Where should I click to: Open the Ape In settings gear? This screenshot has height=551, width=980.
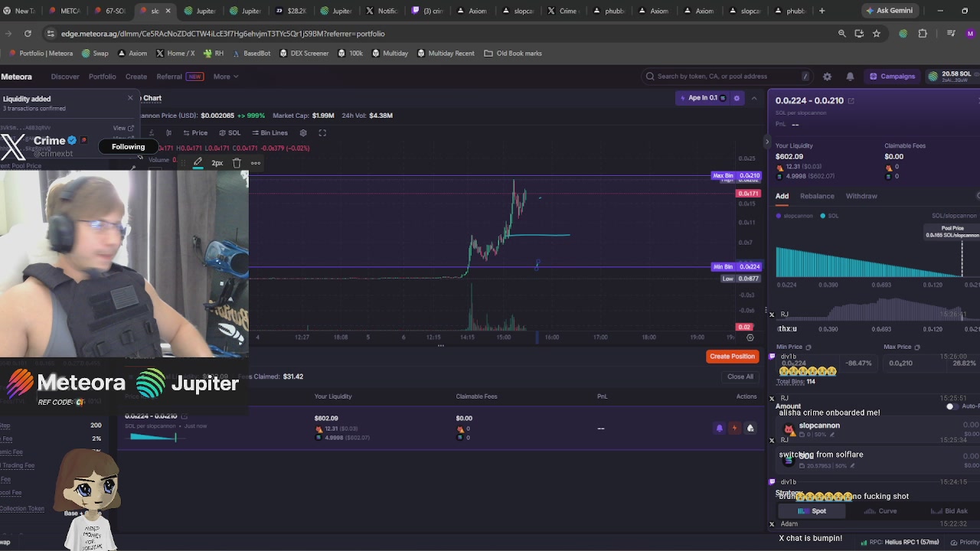(x=737, y=98)
